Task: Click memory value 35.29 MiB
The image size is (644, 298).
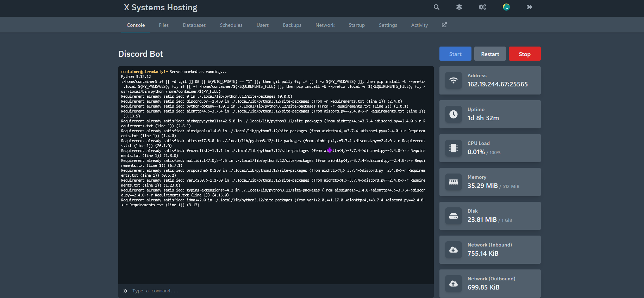Action: tap(483, 186)
